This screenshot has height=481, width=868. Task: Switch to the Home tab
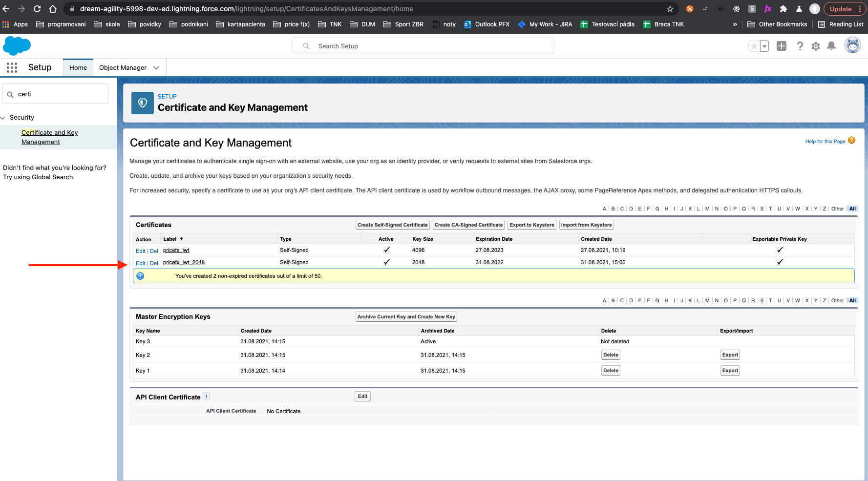click(x=78, y=68)
